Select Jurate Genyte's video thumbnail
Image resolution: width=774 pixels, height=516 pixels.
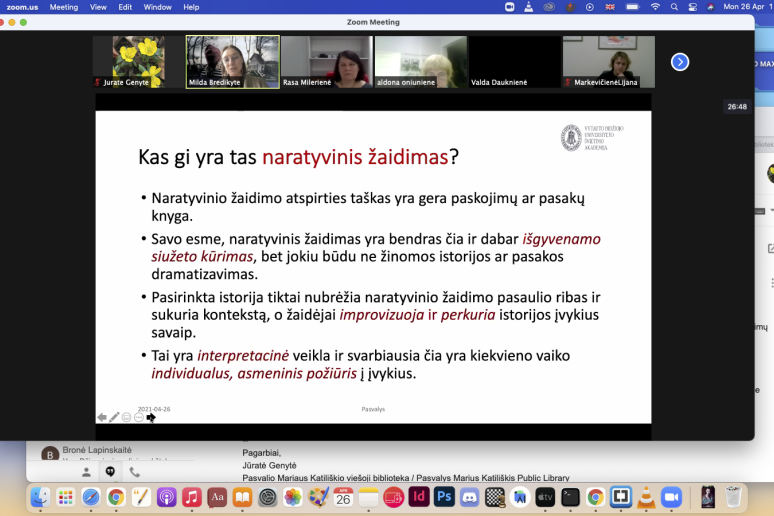coord(138,62)
